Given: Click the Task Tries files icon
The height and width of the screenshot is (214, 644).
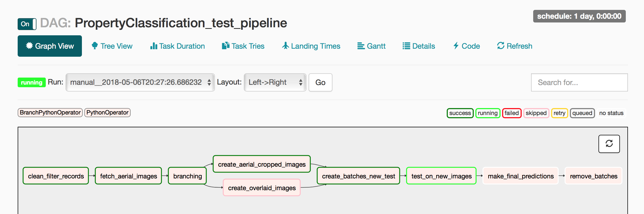Looking at the screenshot, I should (226, 46).
